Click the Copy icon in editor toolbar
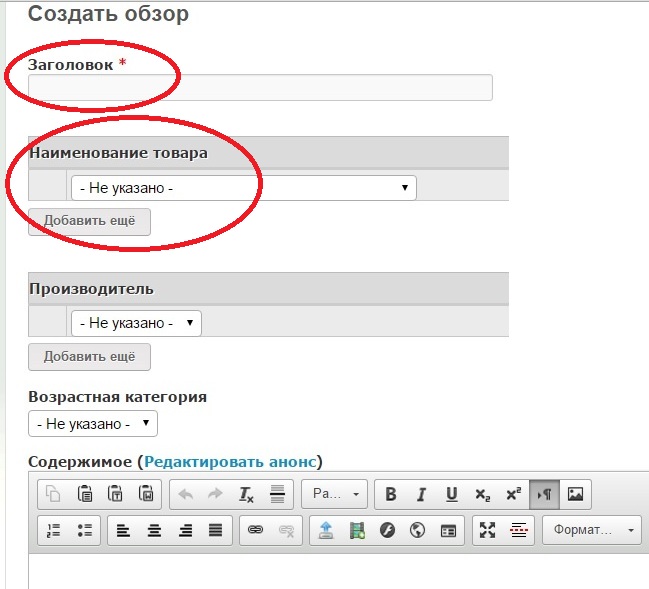 tap(53, 494)
